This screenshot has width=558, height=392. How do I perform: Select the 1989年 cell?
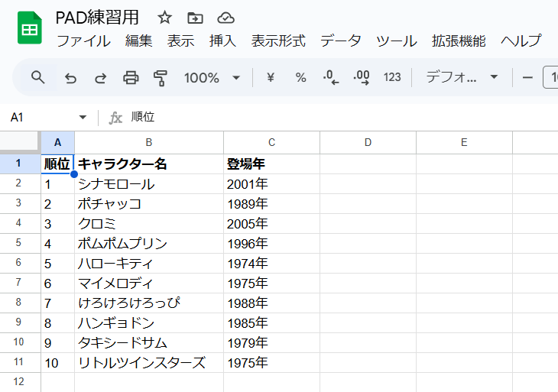tap(271, 204)
